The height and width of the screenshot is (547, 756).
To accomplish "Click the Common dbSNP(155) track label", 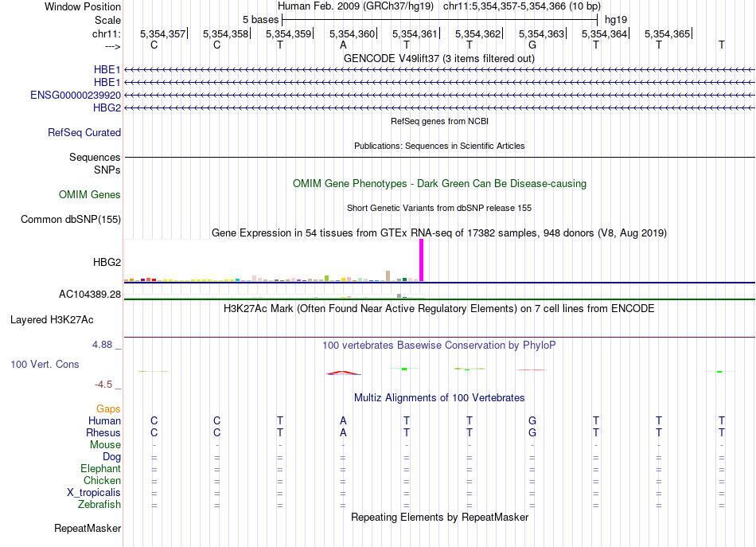I will 71,219.
